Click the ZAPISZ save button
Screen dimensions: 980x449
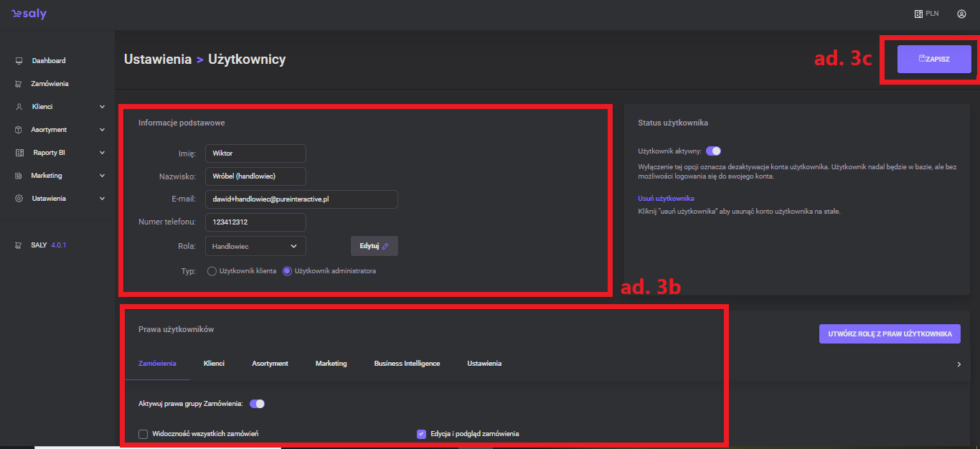(934, 59)
